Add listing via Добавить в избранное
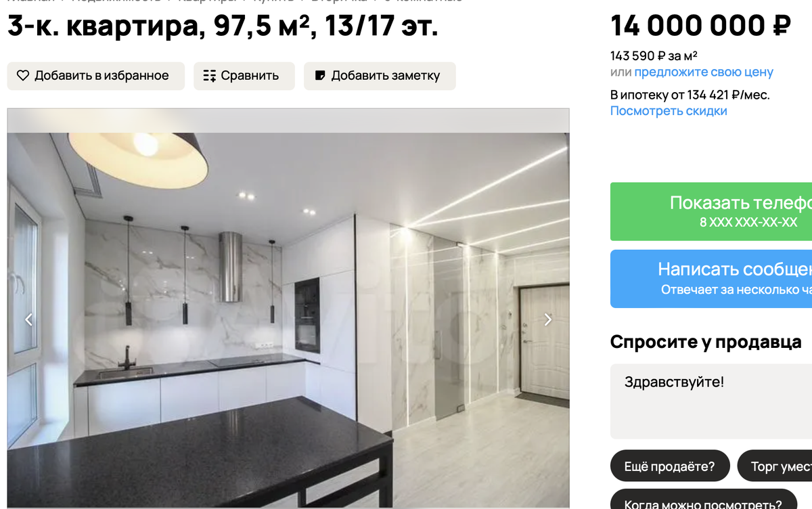Screen dimensions: 812x509 coord(96,76)
